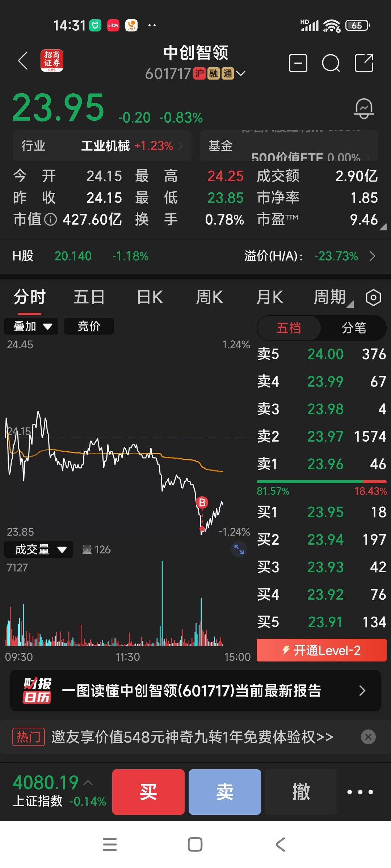The image size is (391, 868).
Task: Expand chart to fullscreen icon
Action: [239, 549]
